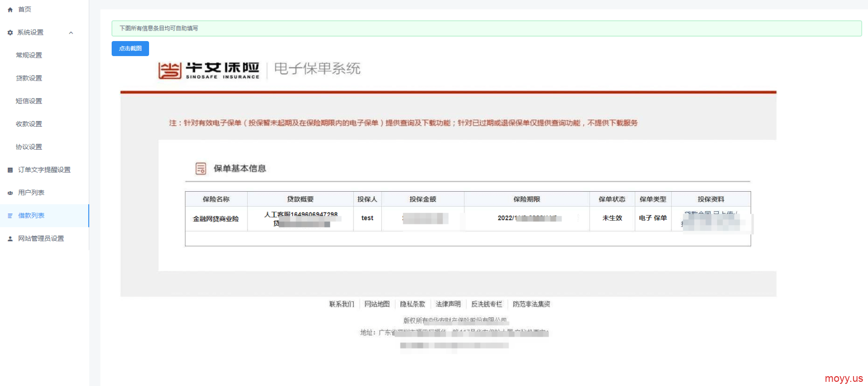Select 订单文字提醒设置 in the sidebar
Image resolution: width=868 pixels, height=386 pixels.
[x=44, y=169]
